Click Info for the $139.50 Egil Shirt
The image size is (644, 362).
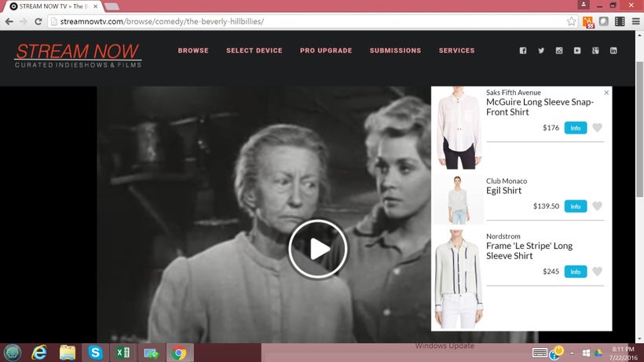pos(576,207)
